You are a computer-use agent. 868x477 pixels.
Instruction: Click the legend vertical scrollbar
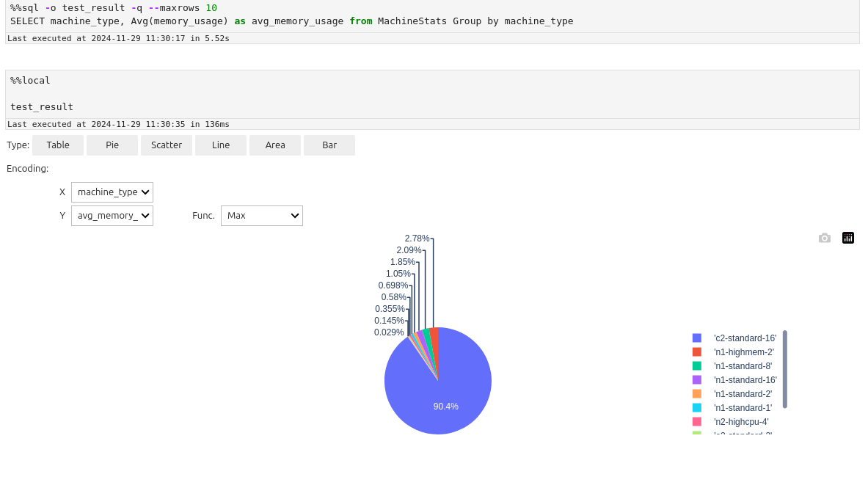[x=785, y=369]
